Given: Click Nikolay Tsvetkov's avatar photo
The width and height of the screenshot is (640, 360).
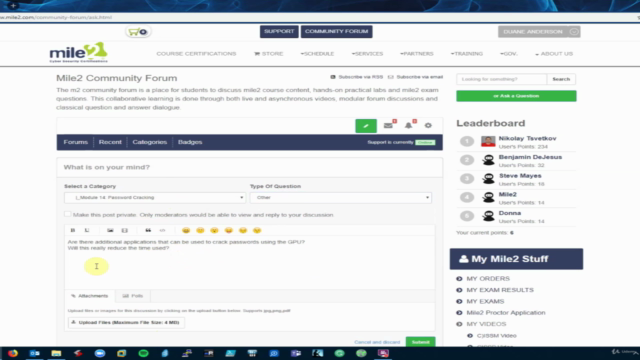Looking at the screenshot, I should [x=488, y=141].
